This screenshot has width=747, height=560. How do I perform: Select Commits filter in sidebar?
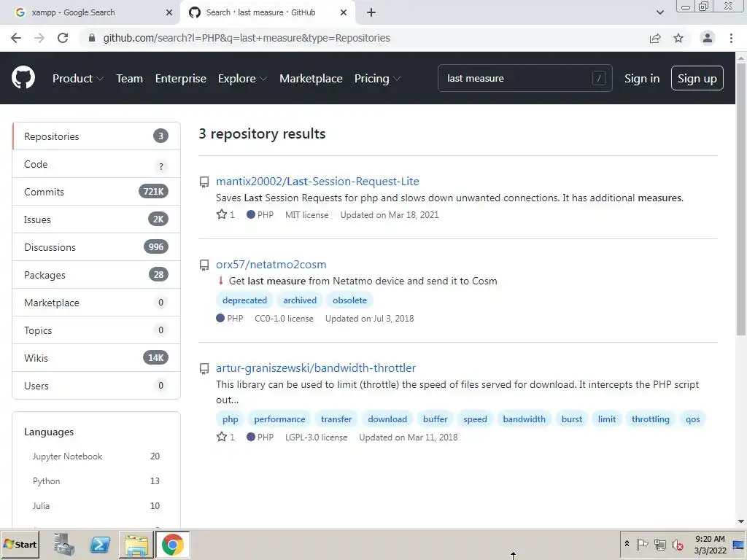pos(96,192)
